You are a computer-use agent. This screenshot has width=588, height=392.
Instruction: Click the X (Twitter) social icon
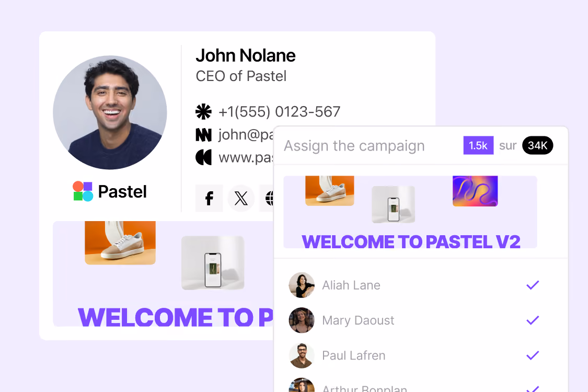(241, 198)
